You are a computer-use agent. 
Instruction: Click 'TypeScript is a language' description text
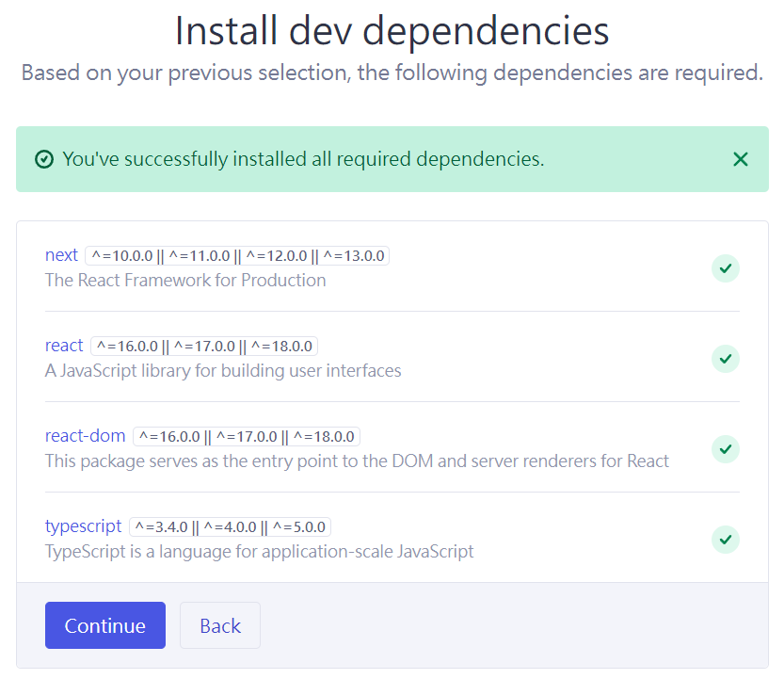click(x=259, y=552)
